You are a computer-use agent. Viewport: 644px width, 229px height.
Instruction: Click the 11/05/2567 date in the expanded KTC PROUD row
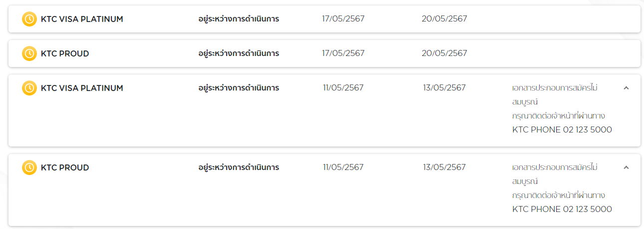(343, 167)
